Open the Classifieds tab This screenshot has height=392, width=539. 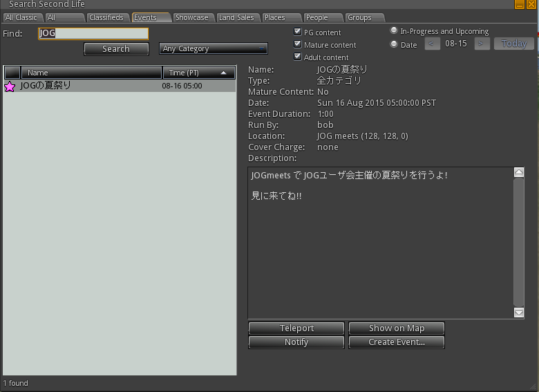coord(108,17)
